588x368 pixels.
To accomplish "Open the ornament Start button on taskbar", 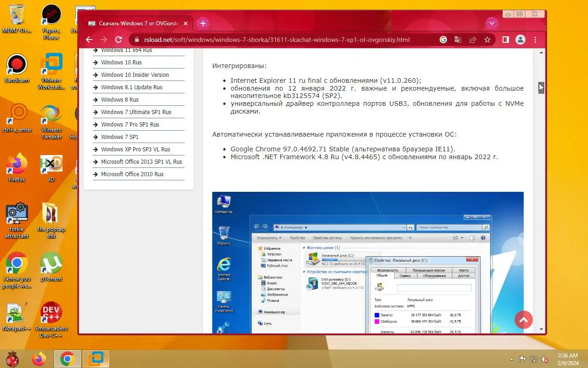I will pyautogui.click(x=12, y=359).
